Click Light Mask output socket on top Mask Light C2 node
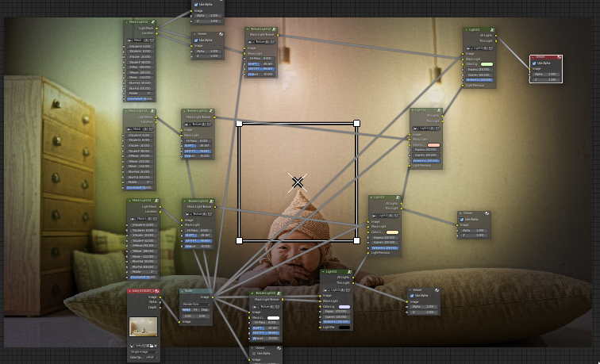This screenshot has width=600, height=364. [x=156, y=29]
